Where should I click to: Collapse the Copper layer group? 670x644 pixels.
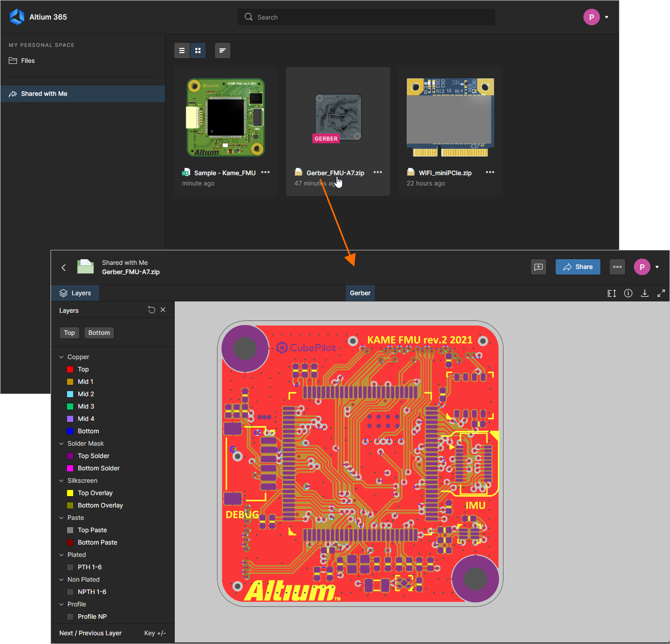coord(61,357)
